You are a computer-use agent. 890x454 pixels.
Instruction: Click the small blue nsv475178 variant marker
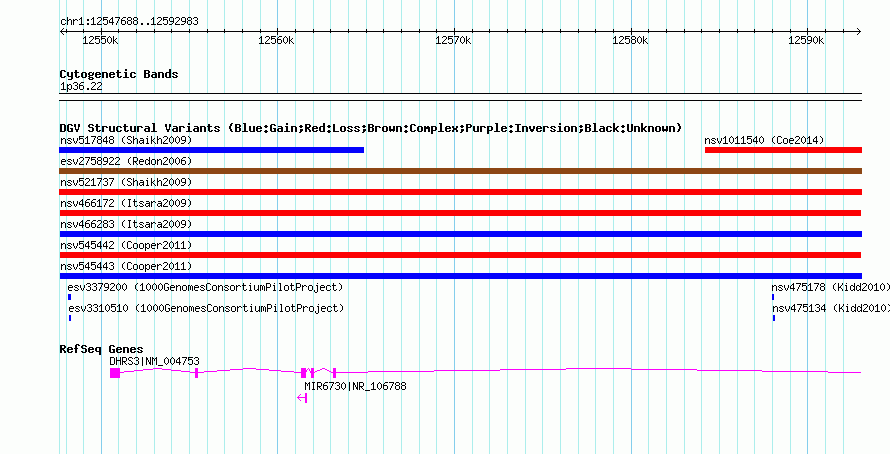(x=773, y=297)
